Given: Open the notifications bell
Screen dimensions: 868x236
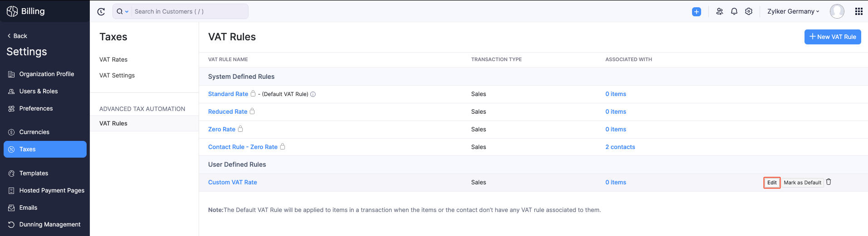Looking at the screenshot, I should 734,12.
